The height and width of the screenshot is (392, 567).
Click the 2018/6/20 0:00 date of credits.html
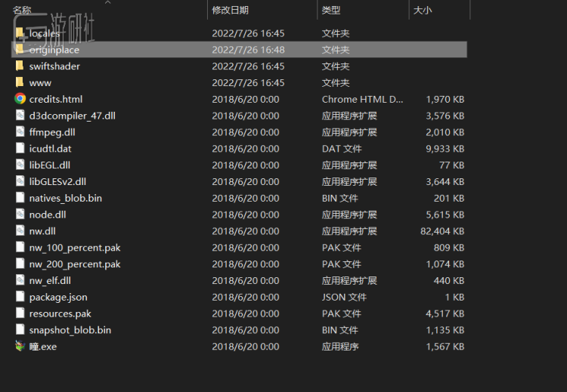tap(246, 99)
